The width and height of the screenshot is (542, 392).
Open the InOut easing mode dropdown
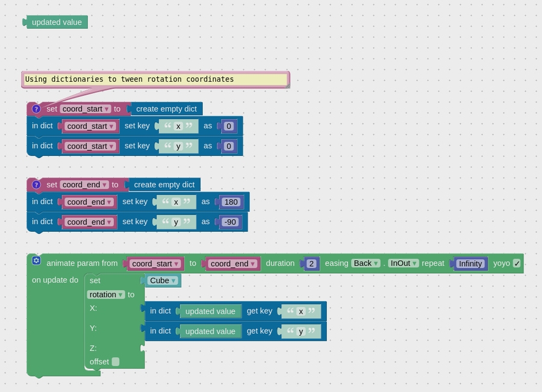point(403,264)
